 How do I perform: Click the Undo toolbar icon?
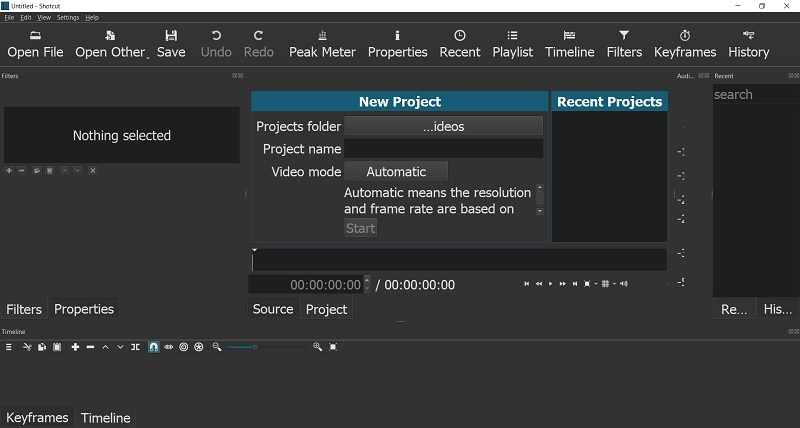click(x=216, y=44)
